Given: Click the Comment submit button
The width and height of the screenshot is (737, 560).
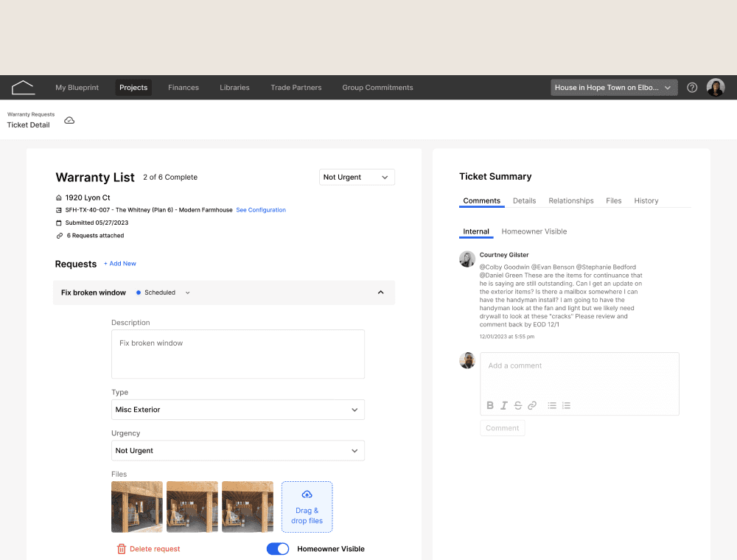Looking at the screenshot, I should tap(503, 428).
